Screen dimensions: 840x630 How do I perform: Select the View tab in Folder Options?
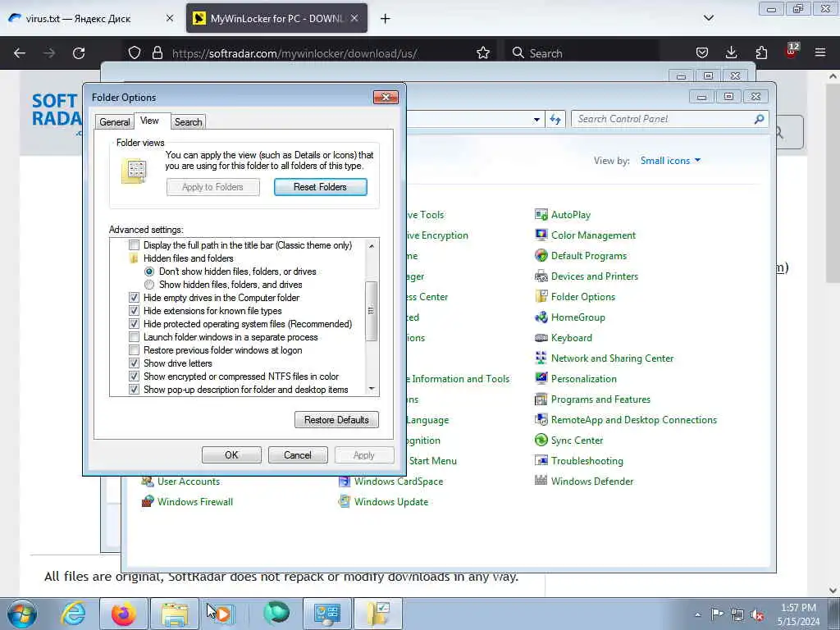pyautogui.click(x=149, y=121)
